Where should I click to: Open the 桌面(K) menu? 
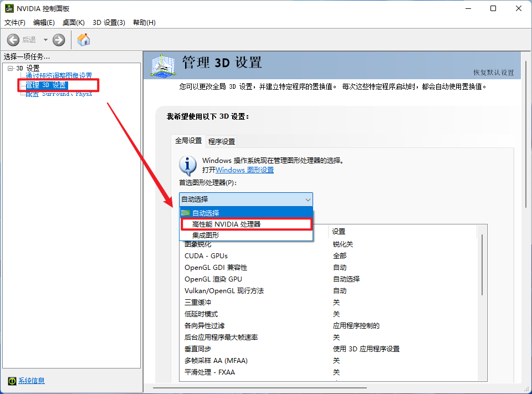pyautogui.click(x=73, y=22)
